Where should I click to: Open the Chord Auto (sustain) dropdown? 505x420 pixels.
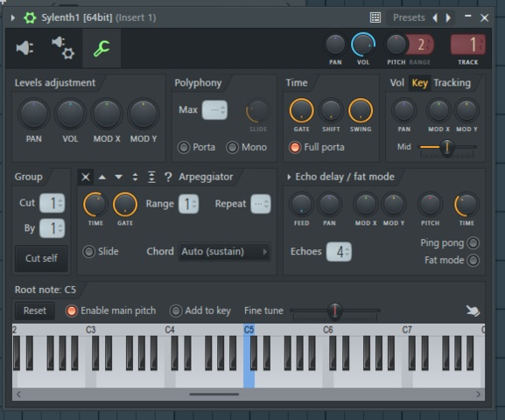pos(224,251)
